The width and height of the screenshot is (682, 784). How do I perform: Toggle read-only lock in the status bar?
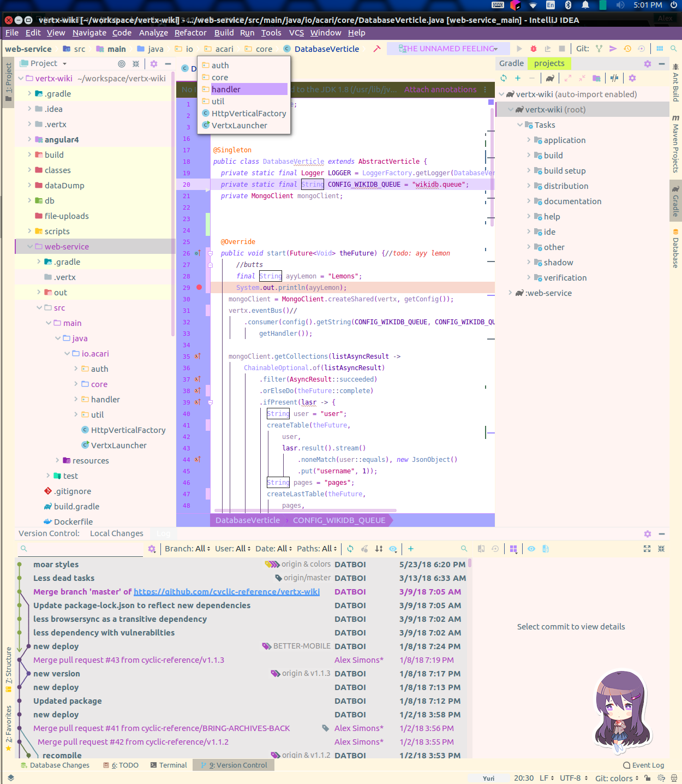point(647,777)
